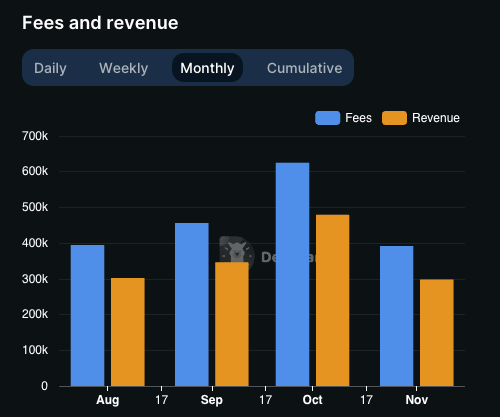Select the November Revenue bar
500x417 pixels.
pos(437,333)
